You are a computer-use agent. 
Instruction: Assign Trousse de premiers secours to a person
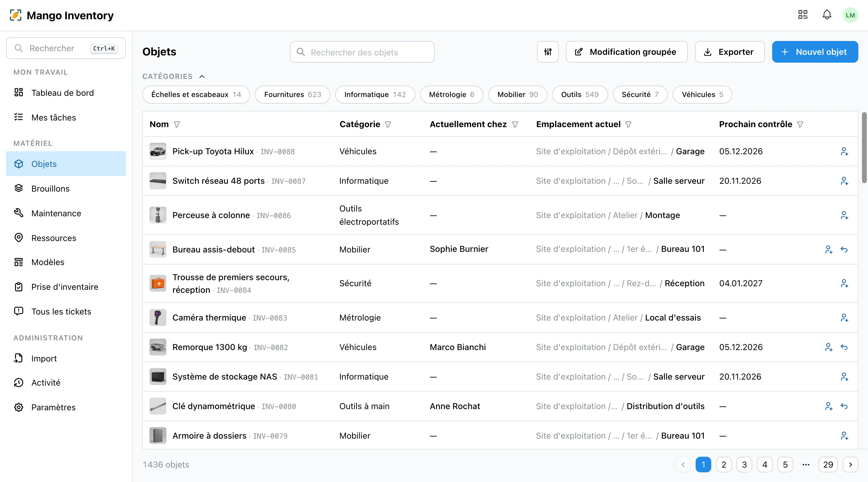(844, 283)
